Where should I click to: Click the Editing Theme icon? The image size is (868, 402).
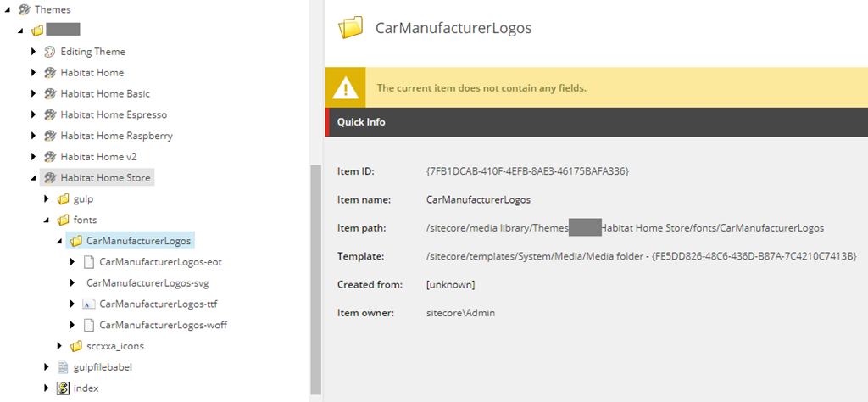[49, 52]
